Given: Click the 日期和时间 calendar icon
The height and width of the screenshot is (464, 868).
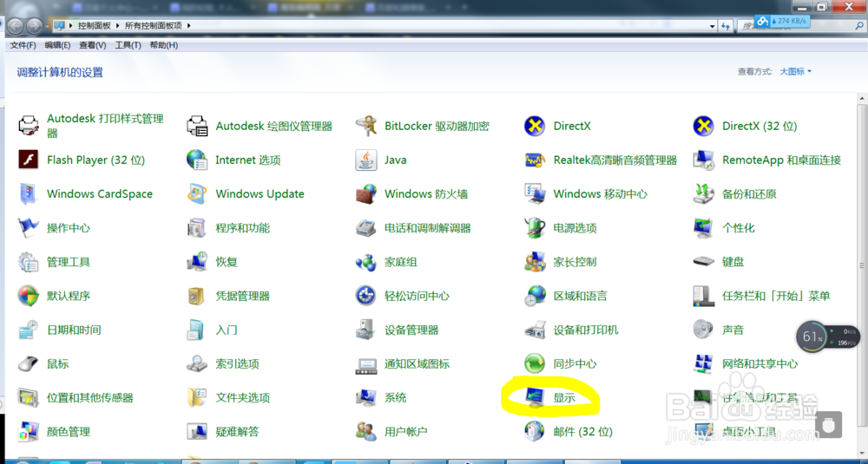Looking at the screenshot, I should (x=29, y=330).
